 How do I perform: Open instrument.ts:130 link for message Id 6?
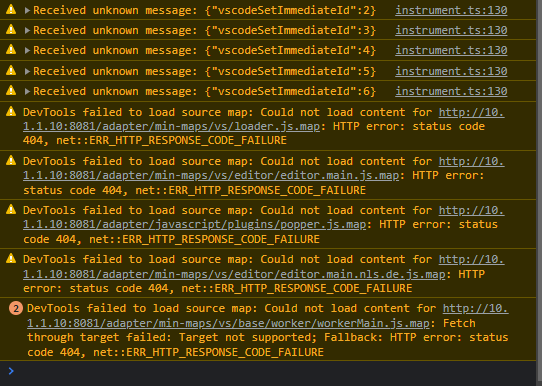[451, 91]
